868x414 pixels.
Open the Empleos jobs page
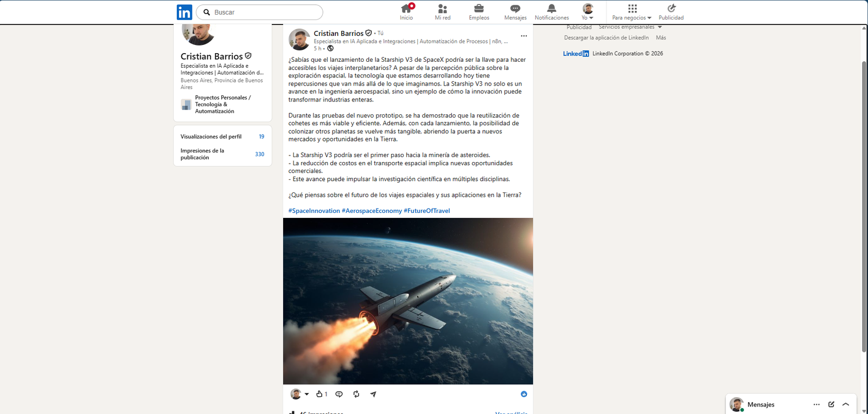479,12
